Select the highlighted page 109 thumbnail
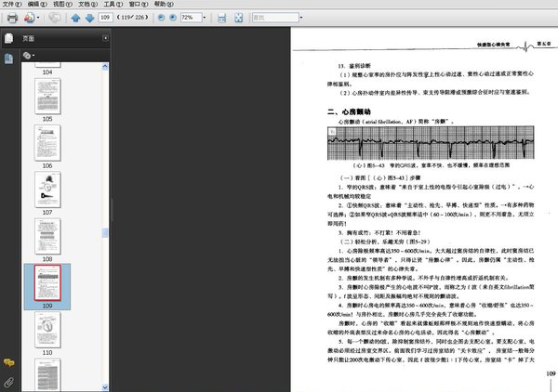This screenshot has width=558, height=392. coord(47,283)
